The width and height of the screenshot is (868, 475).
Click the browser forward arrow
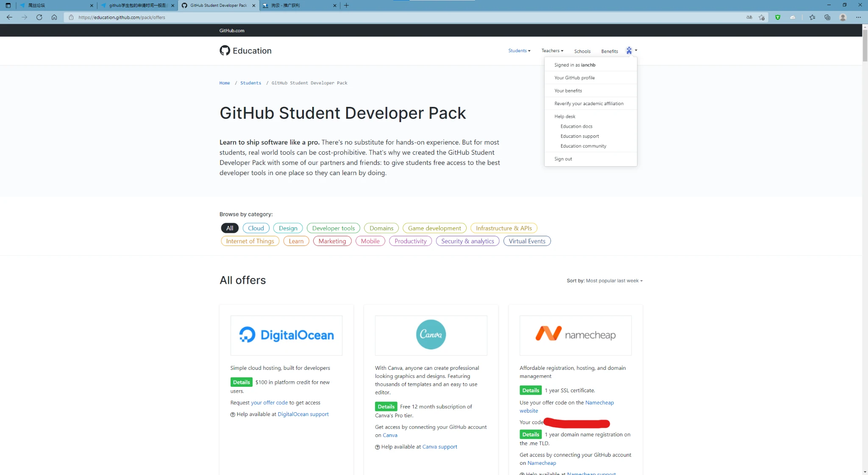[x=24, y=17]
